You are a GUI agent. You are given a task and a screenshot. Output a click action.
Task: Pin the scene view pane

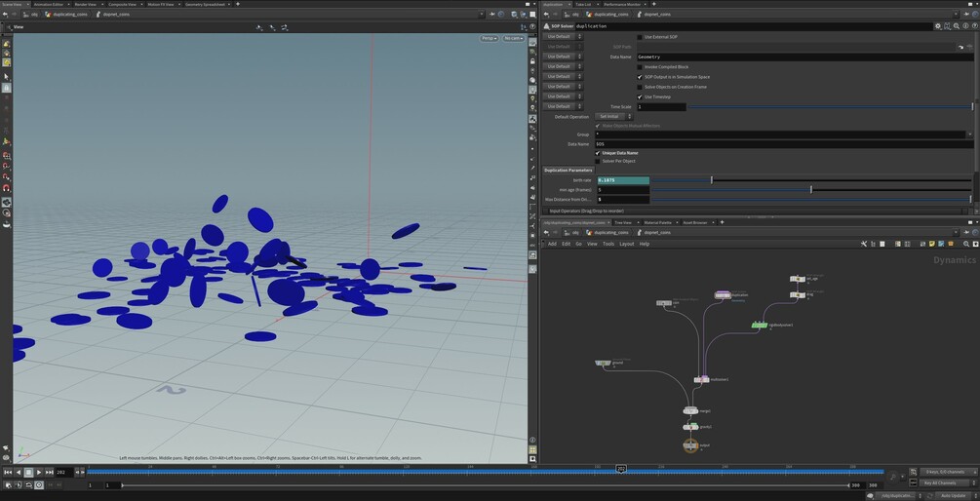[492, 14]
